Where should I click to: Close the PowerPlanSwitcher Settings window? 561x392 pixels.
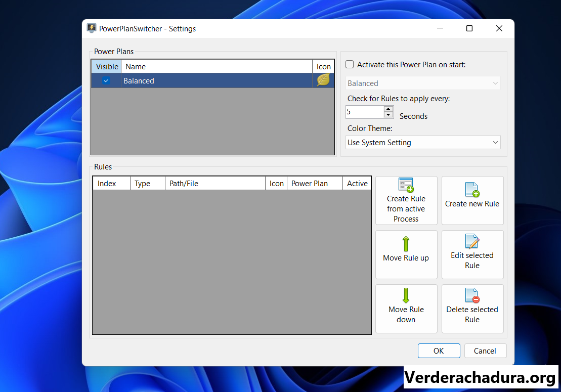point(499,28)
